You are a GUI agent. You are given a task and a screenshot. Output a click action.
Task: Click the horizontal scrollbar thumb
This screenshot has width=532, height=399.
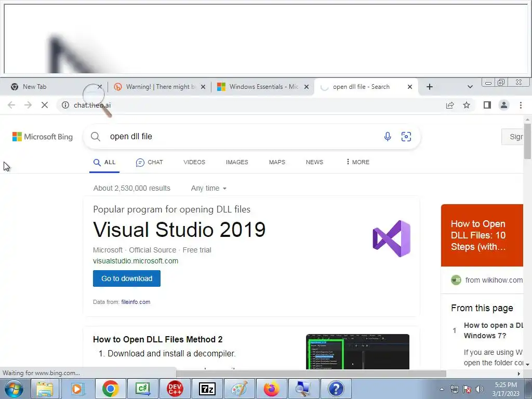click(x=311, y=374)
